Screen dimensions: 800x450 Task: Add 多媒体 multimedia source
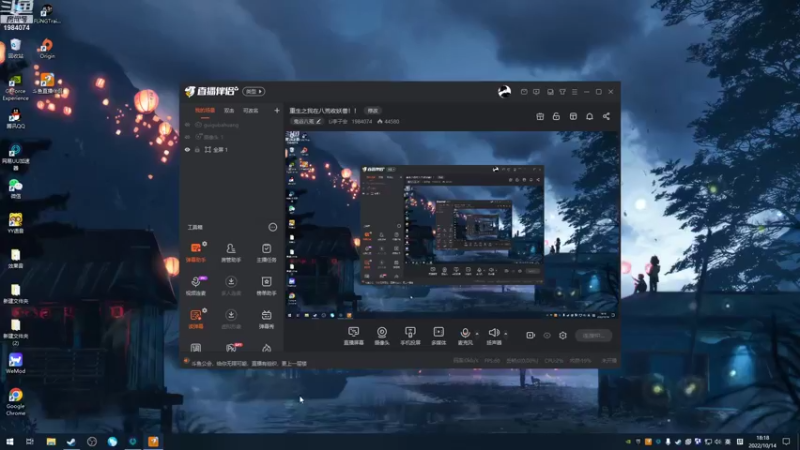pyautogui.click(x=438, y=336)
